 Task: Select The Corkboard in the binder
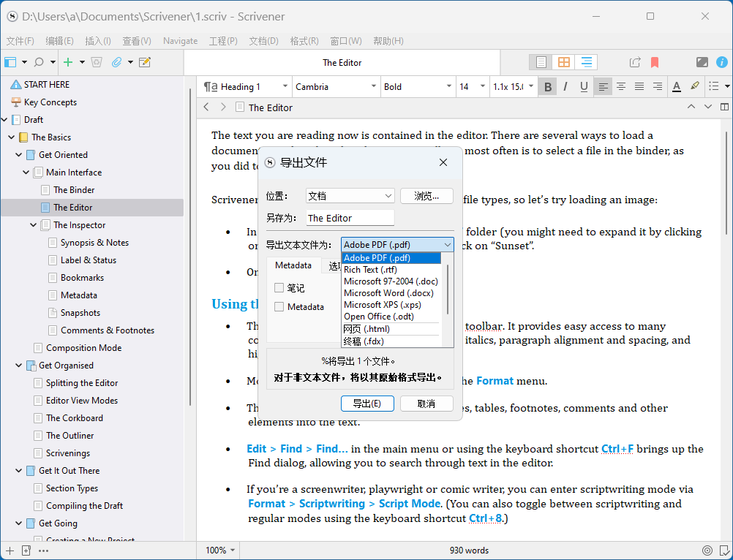75,418
